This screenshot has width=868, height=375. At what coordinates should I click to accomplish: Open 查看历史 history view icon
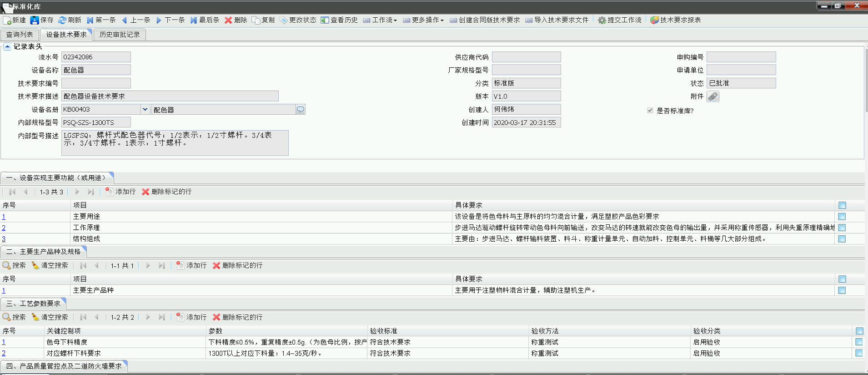(x=325, y=20)
